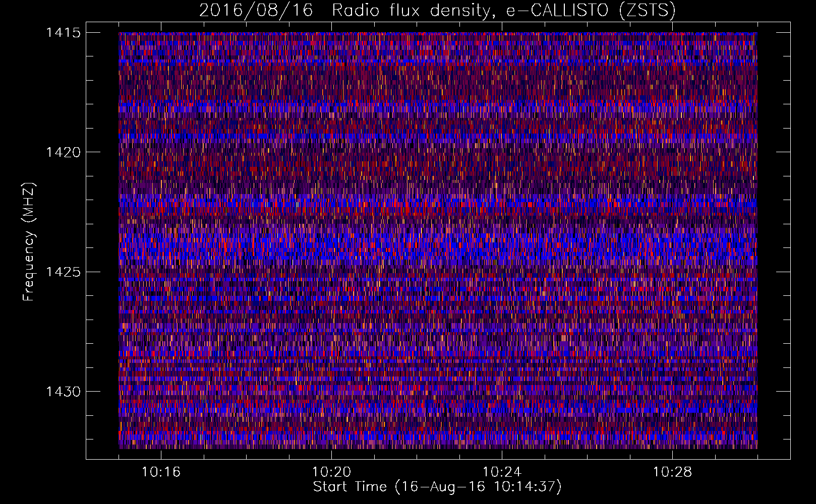The width and height of the screenshot is (816, 504).
Task: Select the 1415 frequency axis label
Action: tap(63, 33)
